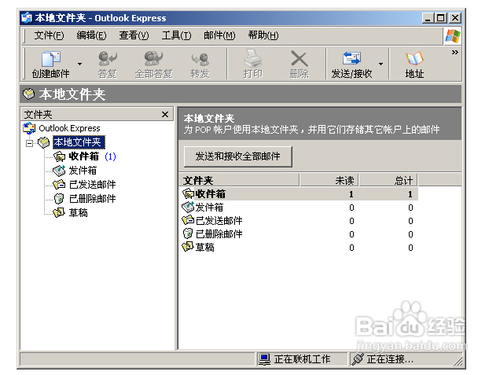Select Outbox (发件箱) row in folder list

[x=299, y=207]
